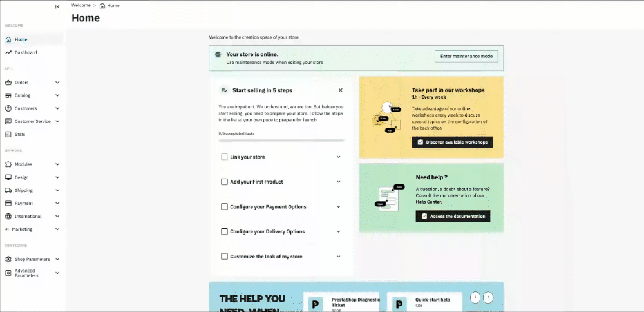Viewport: 644px width, 312px height.
Task: Toggle Configure your Payment Options checkbox
Action: coord(224,207)
